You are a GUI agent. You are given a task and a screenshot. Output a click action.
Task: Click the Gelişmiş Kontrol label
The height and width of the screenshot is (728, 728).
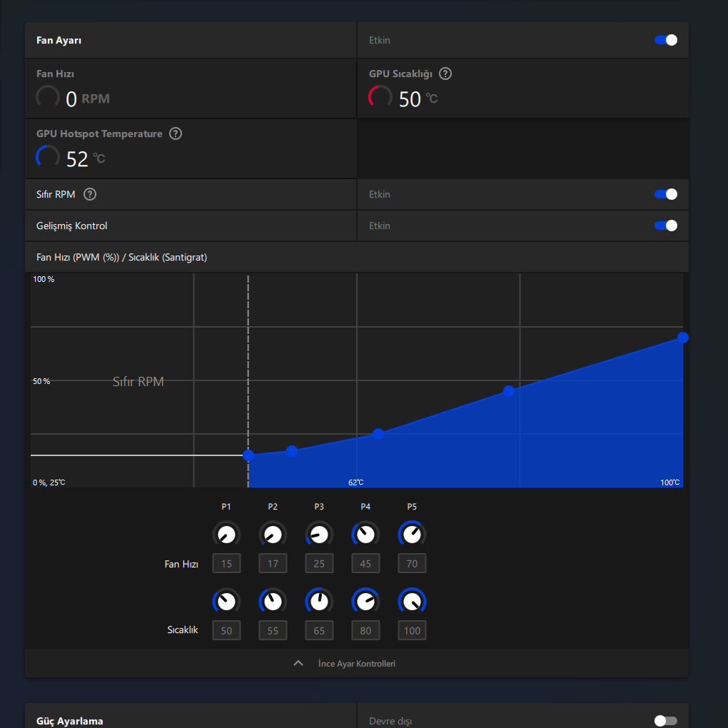(x=72, y=226)
